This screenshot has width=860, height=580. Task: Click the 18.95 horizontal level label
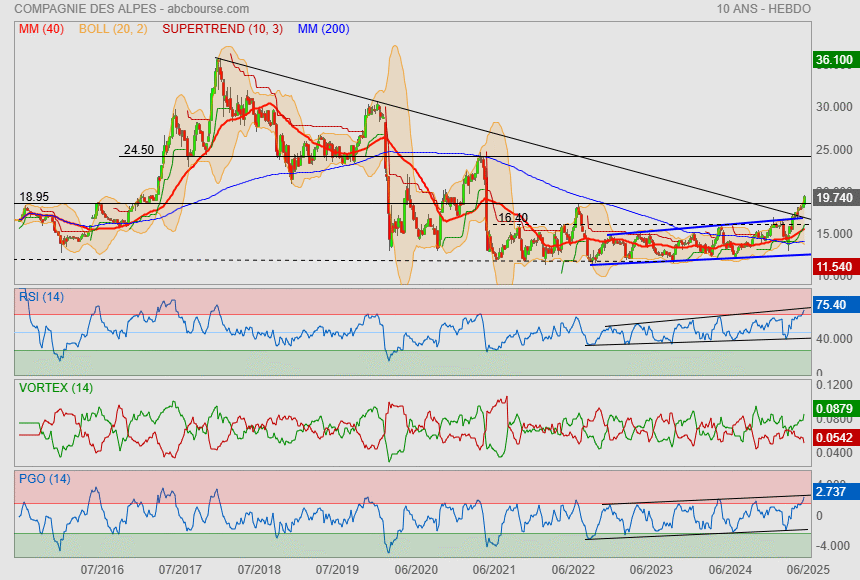34,196
